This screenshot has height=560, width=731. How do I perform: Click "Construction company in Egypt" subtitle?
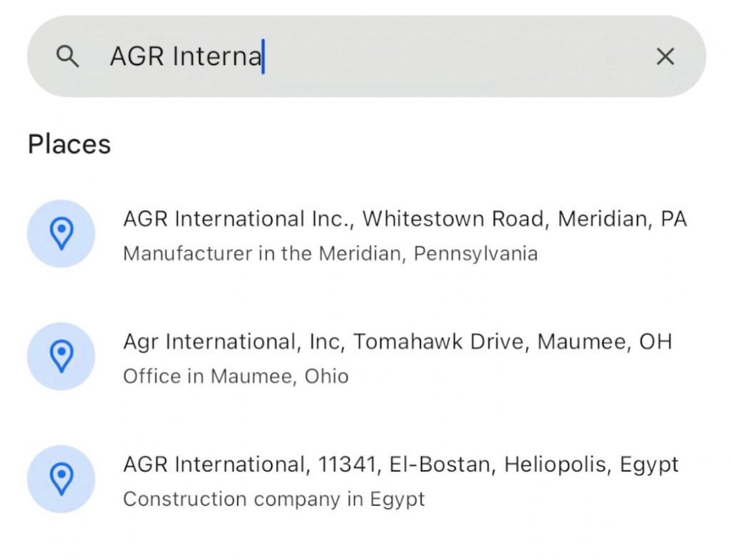pos(273,499)
